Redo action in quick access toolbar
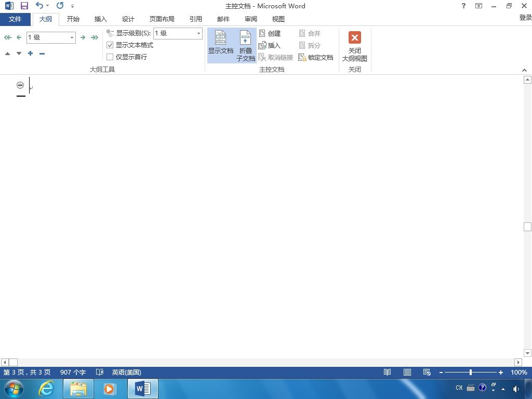The image size is (532, 399). tap(60, 5)
